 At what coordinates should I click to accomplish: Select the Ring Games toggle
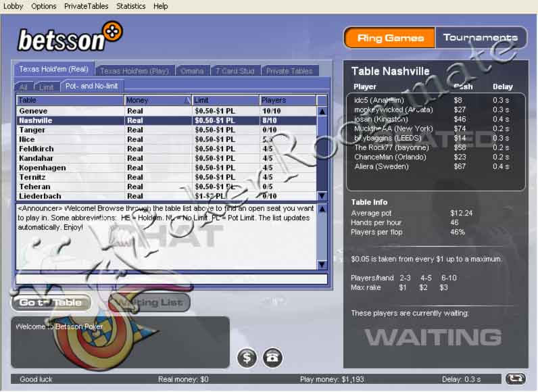[390, 38]
